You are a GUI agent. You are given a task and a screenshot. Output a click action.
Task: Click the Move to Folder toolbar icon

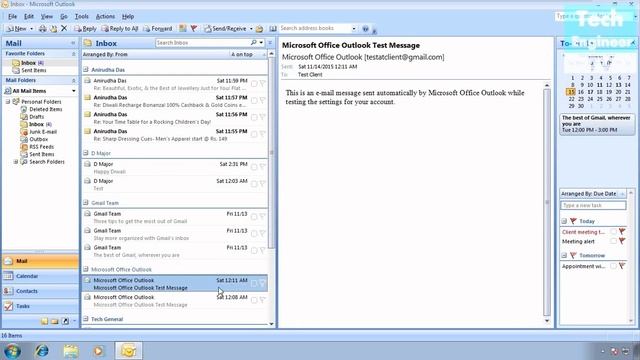click(x=53, y=29)
